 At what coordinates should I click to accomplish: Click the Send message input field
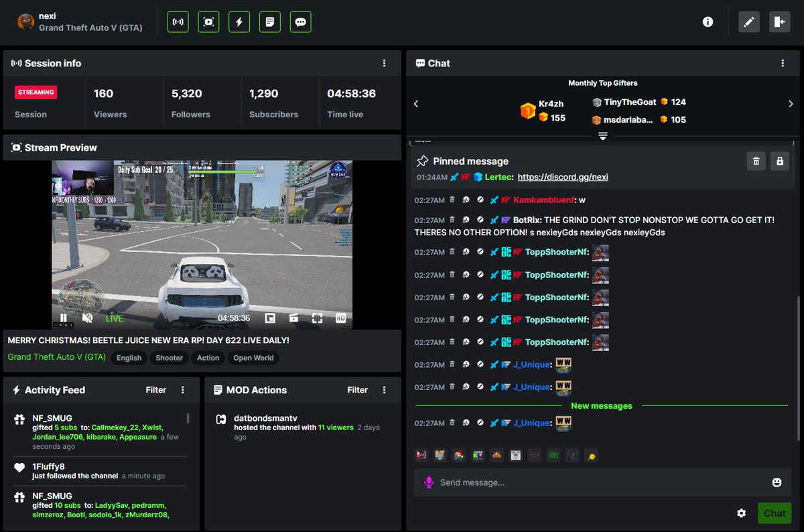[603, 482]
